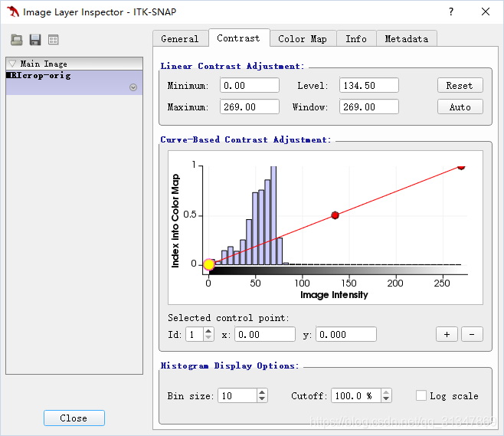
Task: Decrease Bin size with down arrow
Action: point(262,398)
